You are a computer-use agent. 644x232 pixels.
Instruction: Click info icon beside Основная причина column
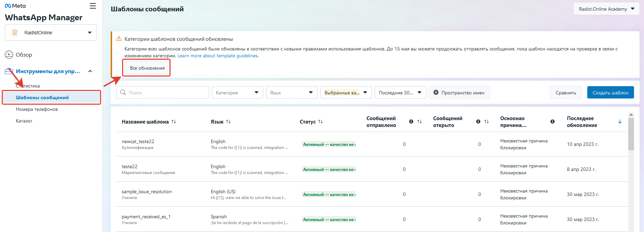[x=553, y=121]
